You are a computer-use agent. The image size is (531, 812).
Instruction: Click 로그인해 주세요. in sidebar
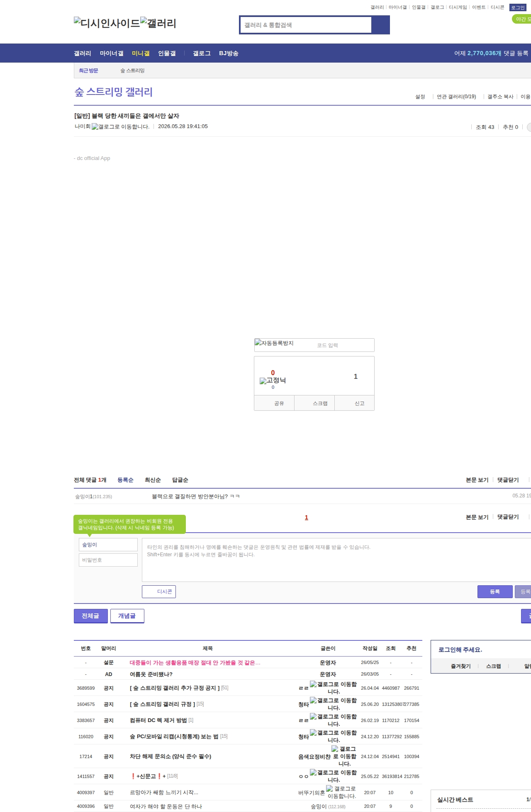460,650
